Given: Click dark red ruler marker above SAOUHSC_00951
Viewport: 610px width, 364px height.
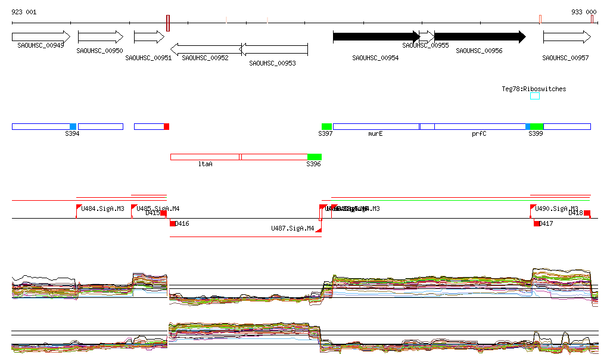Looking at the screenshot, I should click(168, 23).
